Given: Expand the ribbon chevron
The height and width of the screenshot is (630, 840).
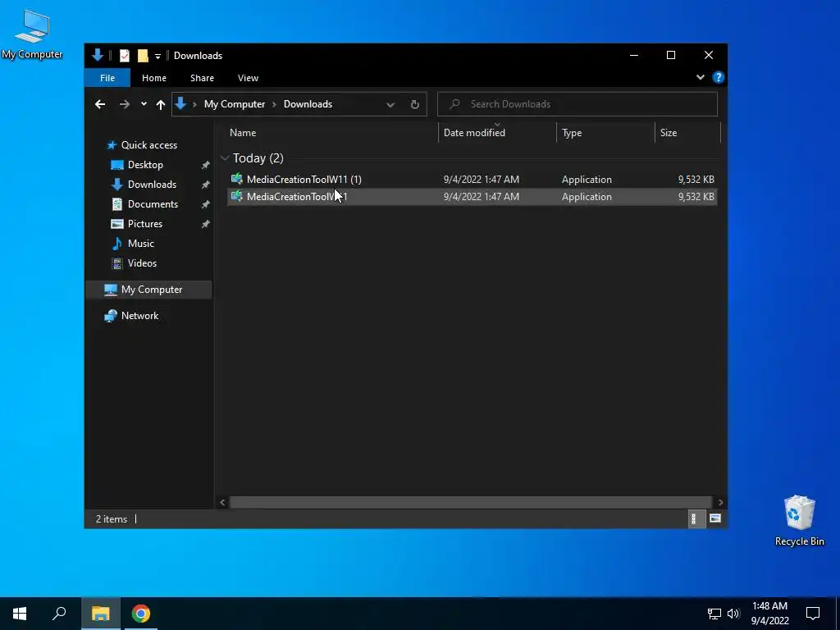Looking at the screenshot, I should coord(701,77).
